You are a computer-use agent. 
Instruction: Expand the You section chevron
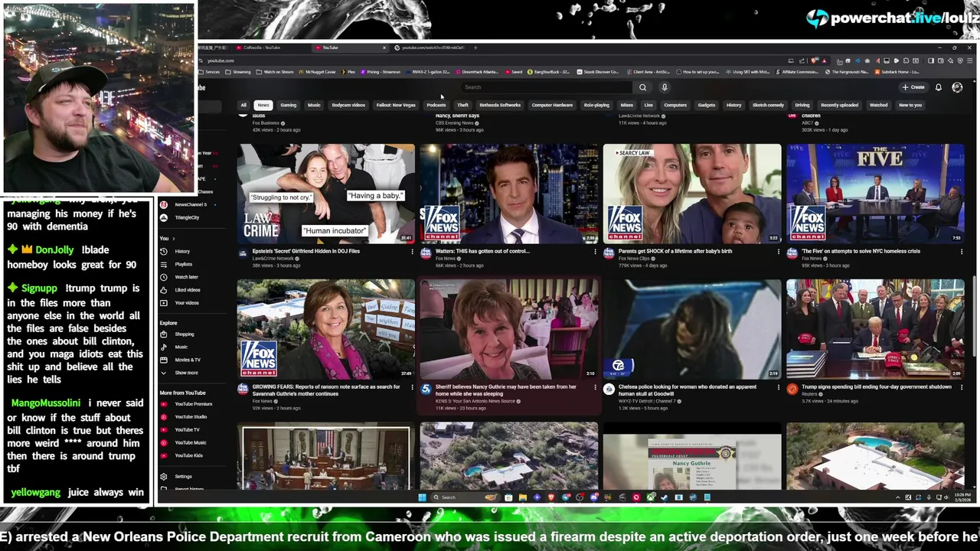pos(173,239)
